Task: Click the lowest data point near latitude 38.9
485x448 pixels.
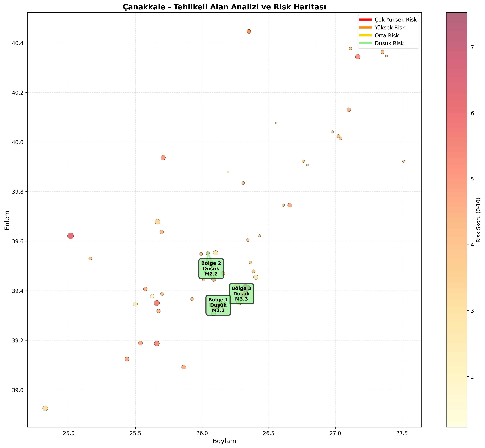Action: tap(45, 408)
